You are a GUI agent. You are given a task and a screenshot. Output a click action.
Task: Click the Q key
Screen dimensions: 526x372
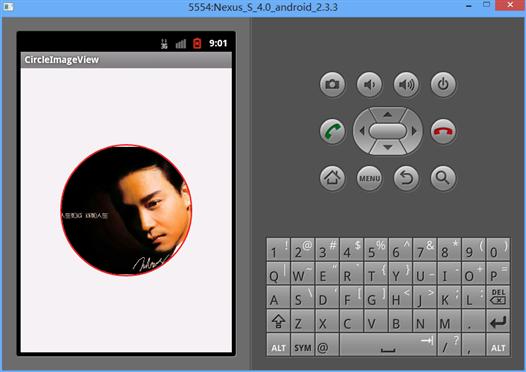278,273
